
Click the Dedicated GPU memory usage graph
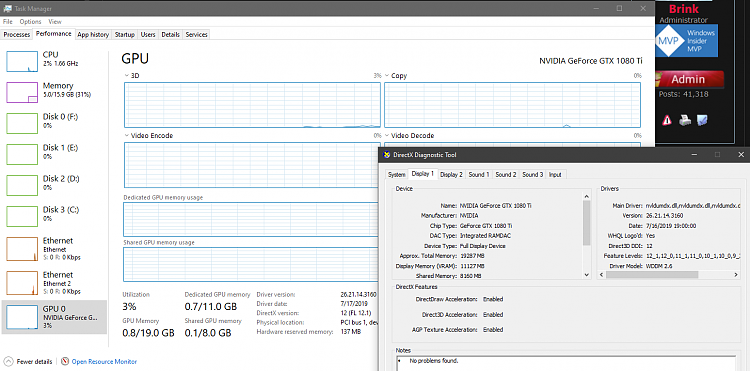tap(251, 219)
